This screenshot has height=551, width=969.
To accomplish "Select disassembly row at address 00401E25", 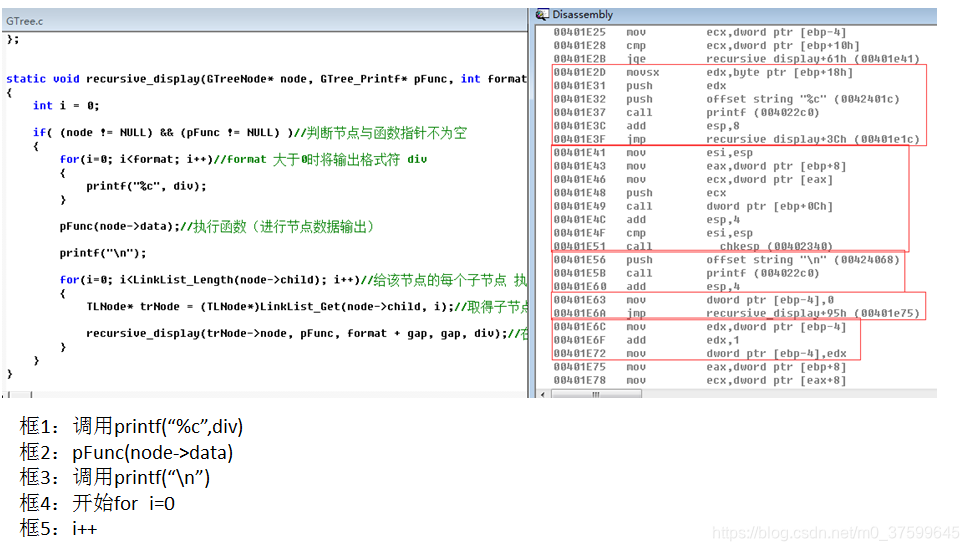I will click(x=700, y=32).
